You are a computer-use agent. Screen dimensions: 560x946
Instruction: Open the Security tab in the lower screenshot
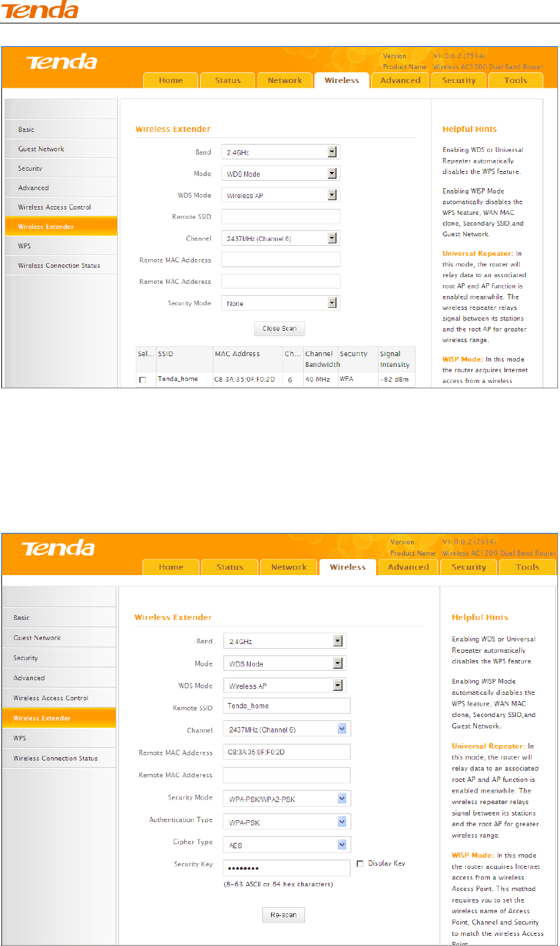(x=468, y=567)
